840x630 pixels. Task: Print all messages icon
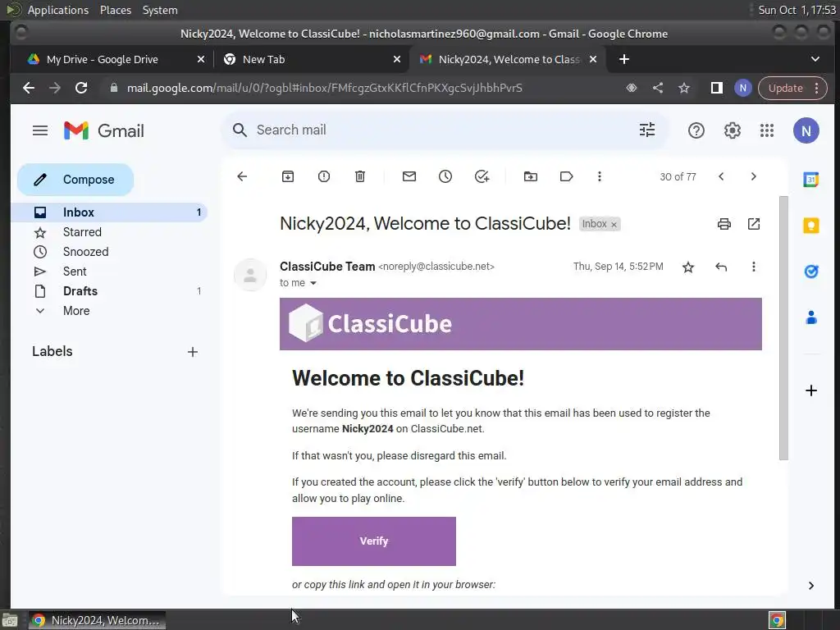coord(724,224)
